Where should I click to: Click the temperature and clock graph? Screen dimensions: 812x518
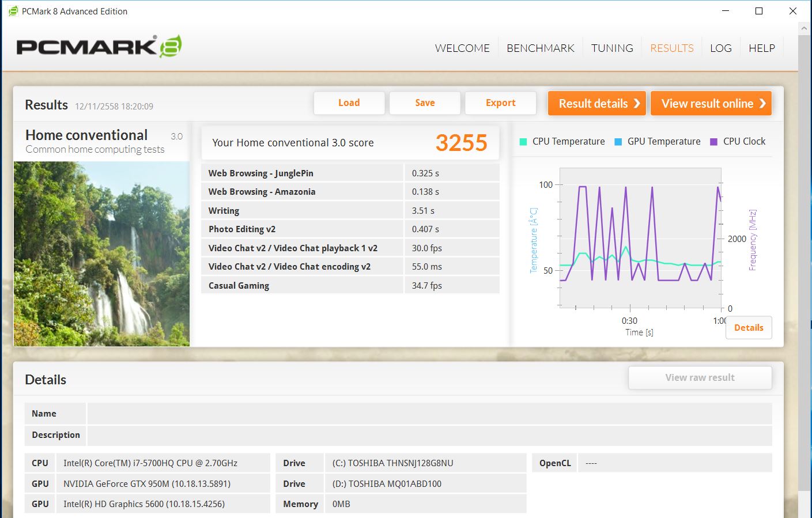(640, 237)
